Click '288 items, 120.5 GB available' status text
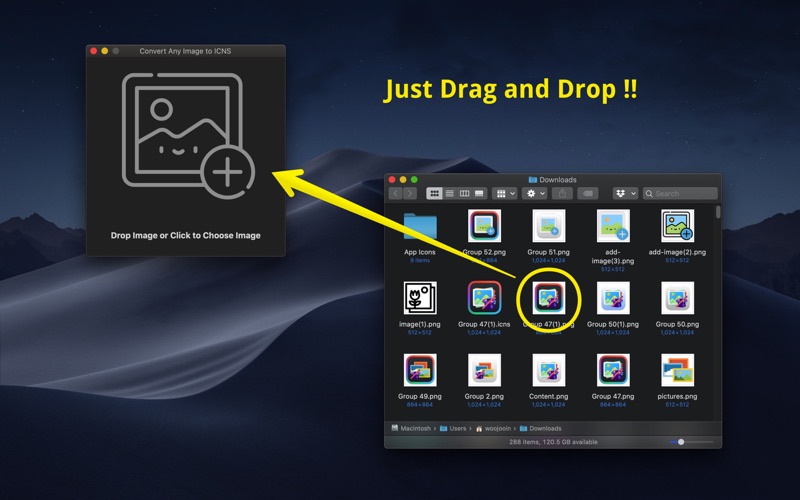Image resolution: width=800 pixels, height=500 pixels. pos(553,442)
